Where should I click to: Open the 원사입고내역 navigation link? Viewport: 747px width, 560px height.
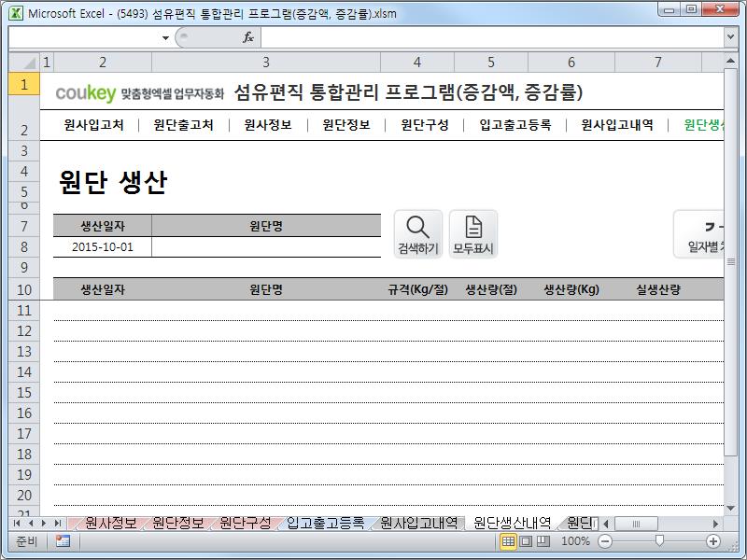(617, 125)
